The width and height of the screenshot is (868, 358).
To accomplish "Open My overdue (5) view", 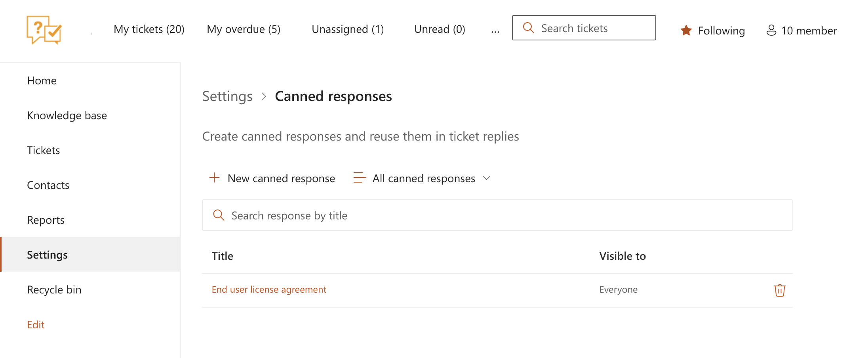I will pos(244,29).
